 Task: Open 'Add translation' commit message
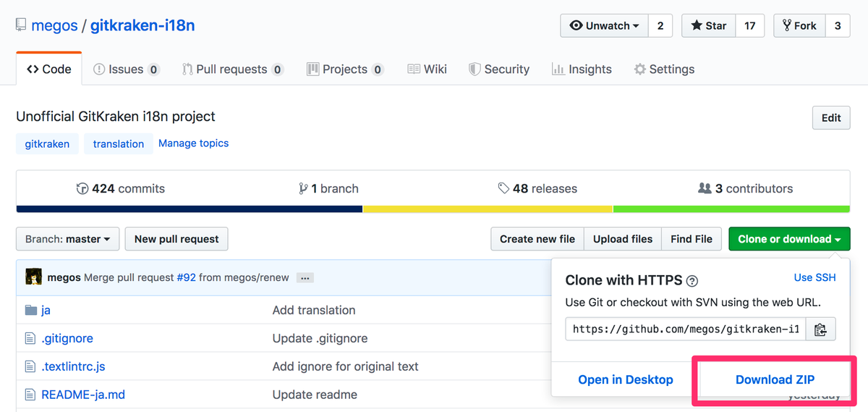point(314,310)
